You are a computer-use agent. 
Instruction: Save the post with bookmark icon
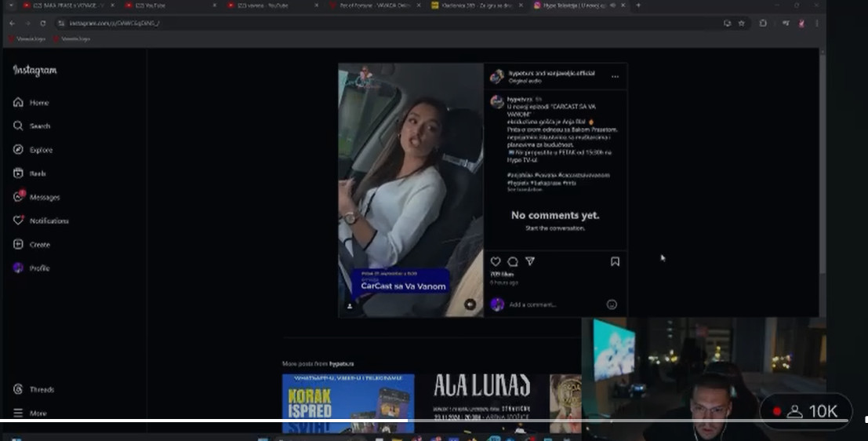point(615,261)
